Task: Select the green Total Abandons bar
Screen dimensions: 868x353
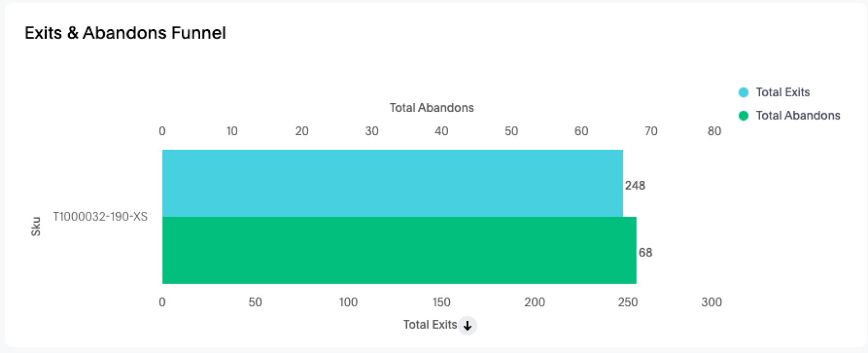Action: pos(399,250)
